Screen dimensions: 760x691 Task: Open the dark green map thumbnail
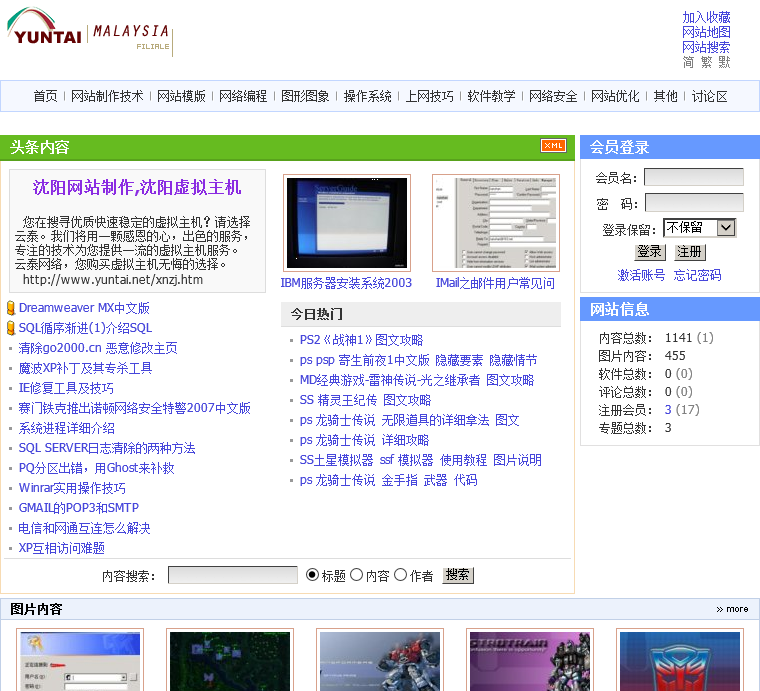[x=230, y=660]
